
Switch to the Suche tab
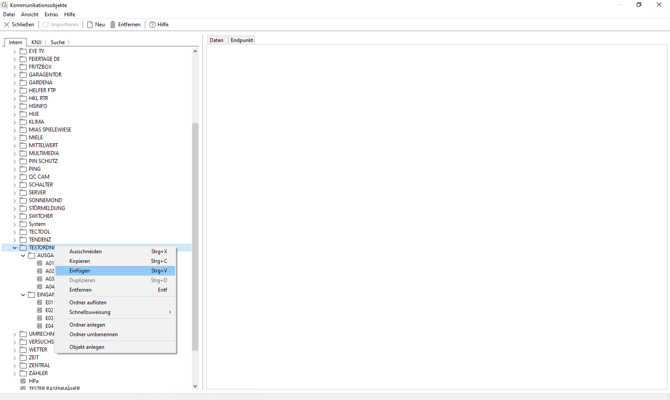click(57, 42)
